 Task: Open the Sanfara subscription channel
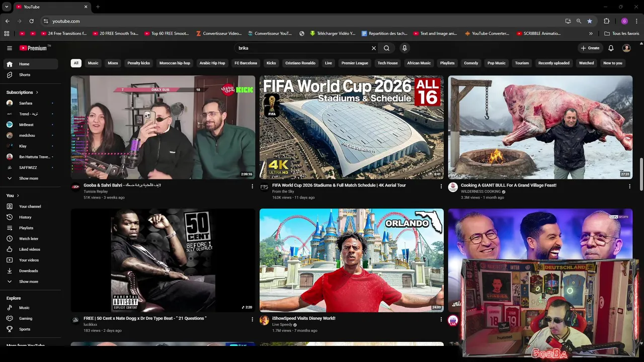[x=31, y=103]
